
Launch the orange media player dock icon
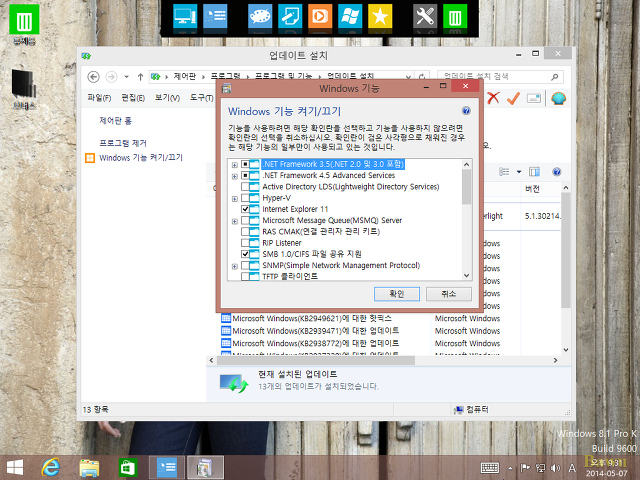320,16
